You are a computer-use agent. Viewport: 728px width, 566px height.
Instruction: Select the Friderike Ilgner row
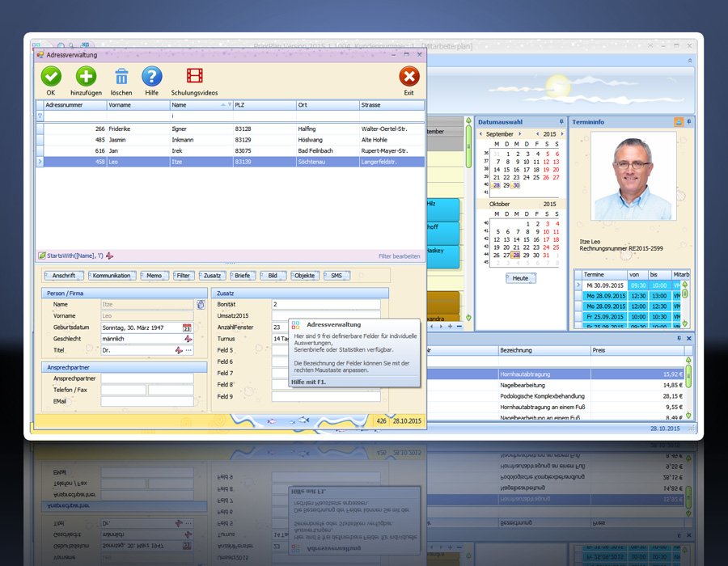point(231,129)
